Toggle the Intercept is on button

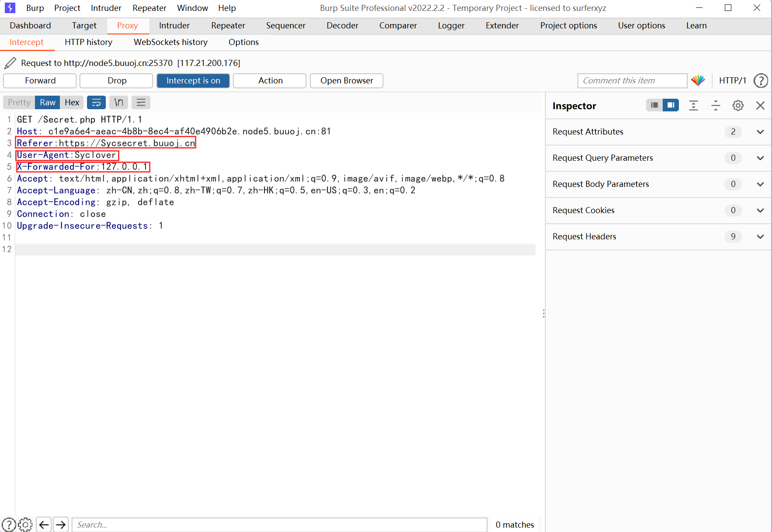pyautogui.click(x=193, y=81)
